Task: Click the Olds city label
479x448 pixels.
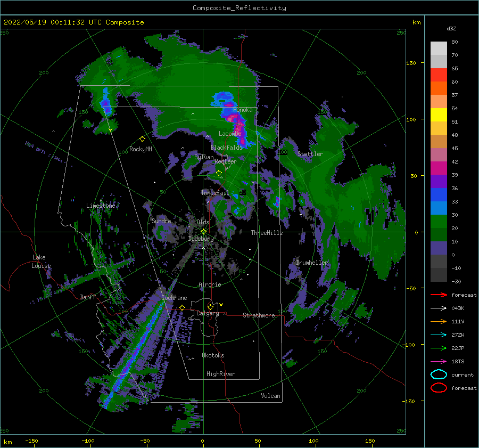Action: click(x=203, y=222)
